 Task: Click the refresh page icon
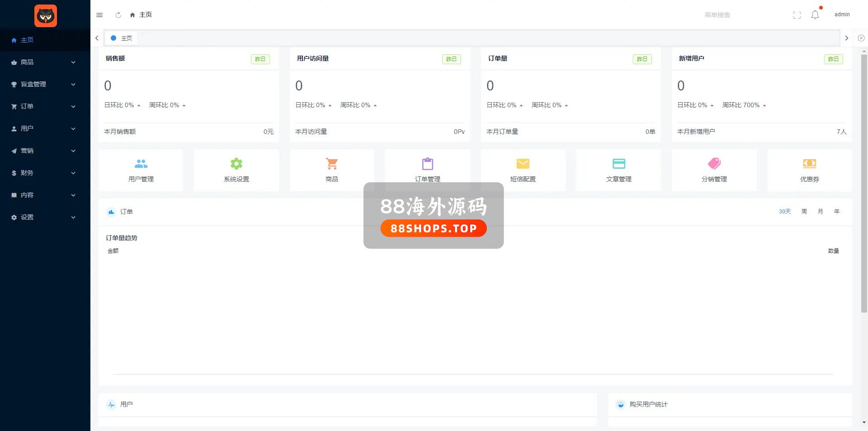118,15
